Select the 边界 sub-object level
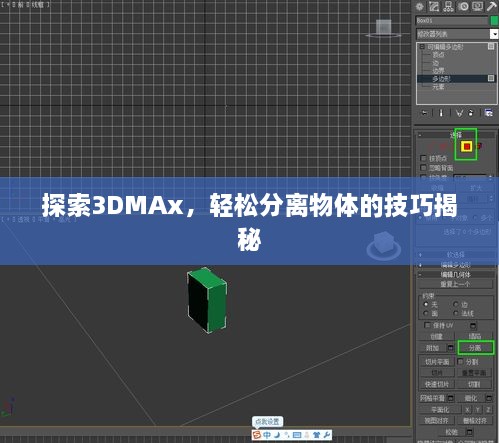The image size is (499, 443). tap(438, 71)
